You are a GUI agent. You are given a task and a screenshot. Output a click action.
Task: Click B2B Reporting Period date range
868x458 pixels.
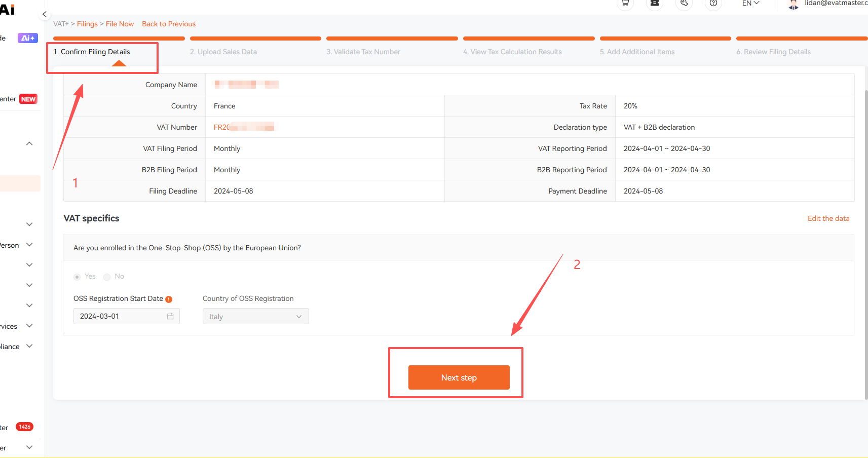[667, 170]
